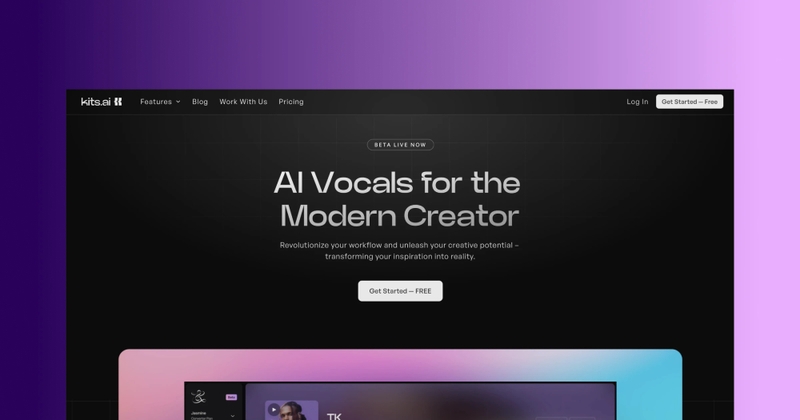
Task: Click the Revolutionize your workflow subtitle
Action: coord(399,251)
